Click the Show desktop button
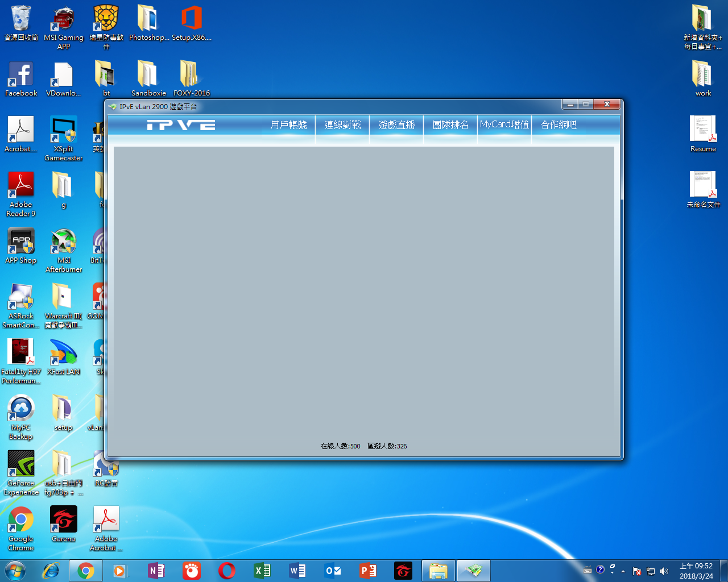This screenshot has height=582, width=728. (724, 571)
